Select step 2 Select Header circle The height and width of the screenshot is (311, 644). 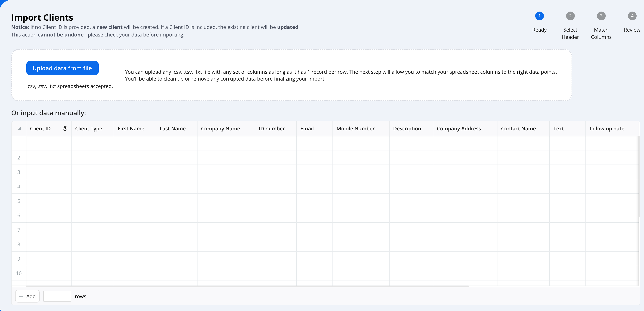point(570,16)
